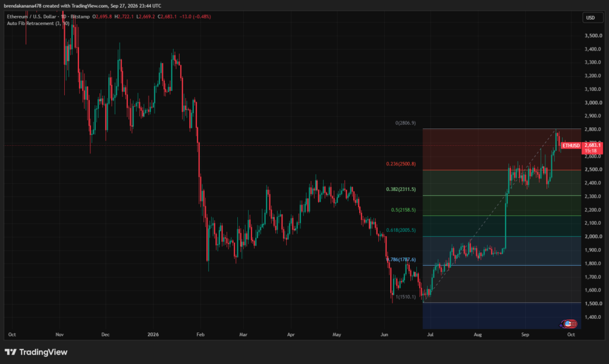Click the 3,000.0 price axis label
Screen dimensions: 609x364
[x=593, y=103]
